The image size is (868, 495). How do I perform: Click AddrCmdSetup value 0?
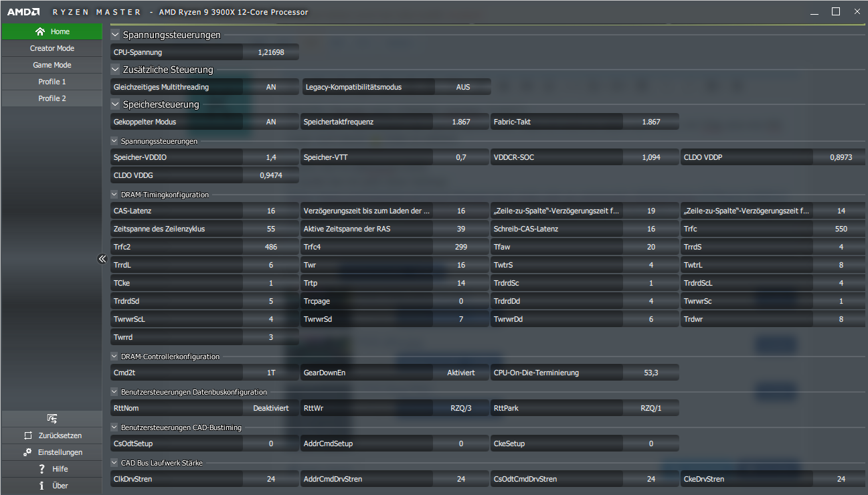click(x=461, y=443)
